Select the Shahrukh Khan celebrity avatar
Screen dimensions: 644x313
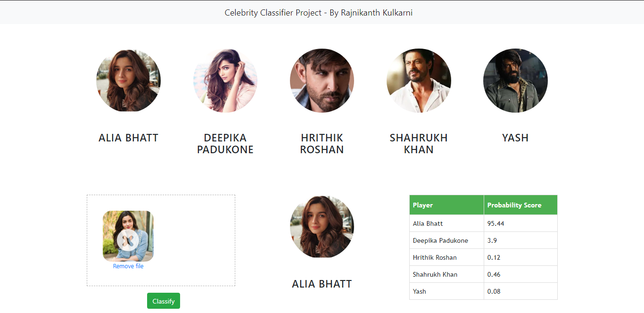pos(419,80)
